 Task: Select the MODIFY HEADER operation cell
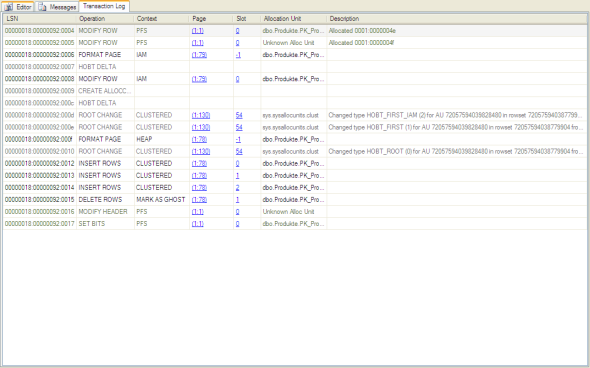105,211
